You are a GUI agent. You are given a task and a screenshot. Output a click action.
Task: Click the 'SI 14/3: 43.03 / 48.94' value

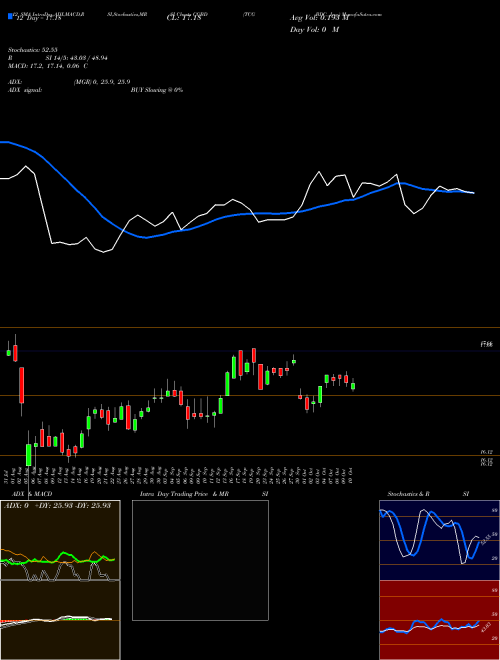pos(77,58)
